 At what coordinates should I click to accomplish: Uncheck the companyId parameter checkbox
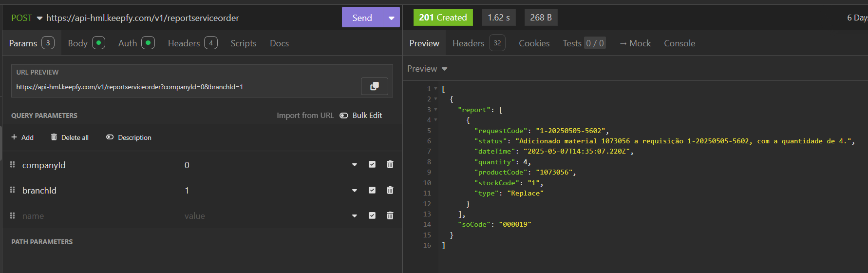[372, 165]
